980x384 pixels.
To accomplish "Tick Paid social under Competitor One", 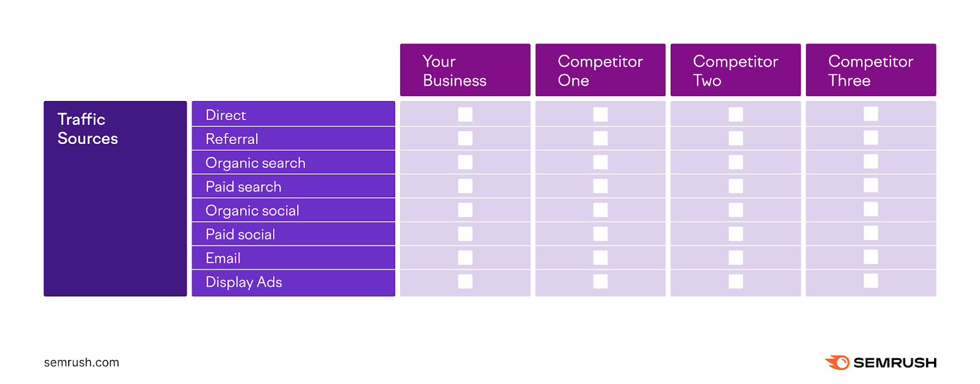I will 600,234.
